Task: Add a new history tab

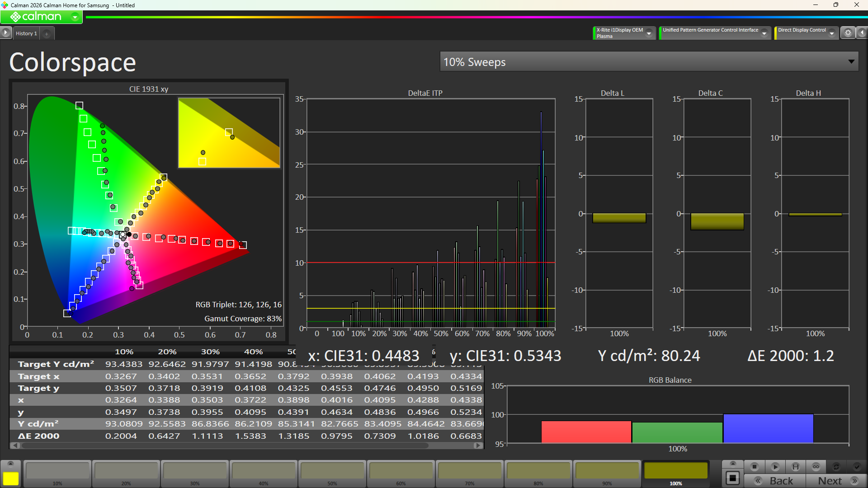Action: 47,33
